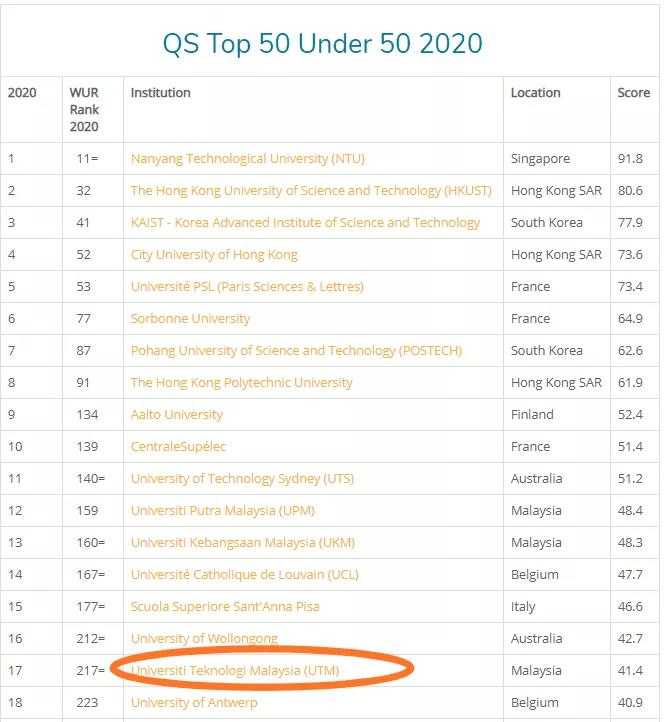
Task: Select the WUR rank cell 140=
Action: (x=91, y=479)
